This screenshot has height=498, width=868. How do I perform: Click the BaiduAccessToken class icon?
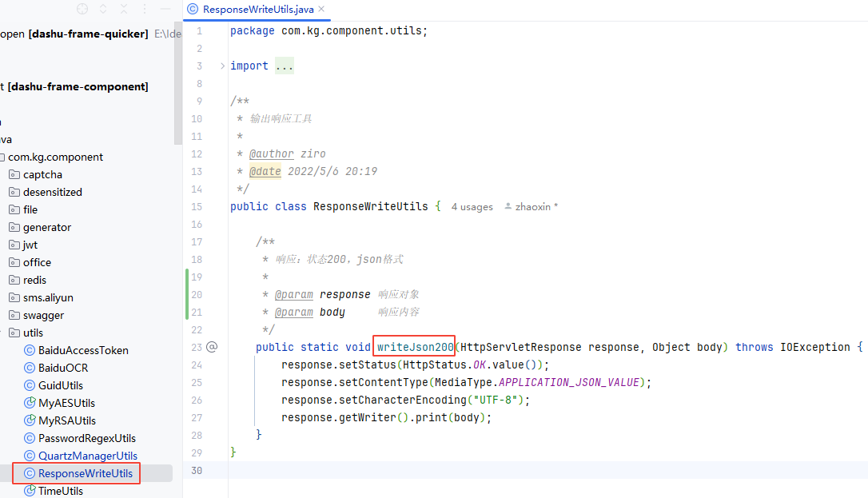point(30,350)
